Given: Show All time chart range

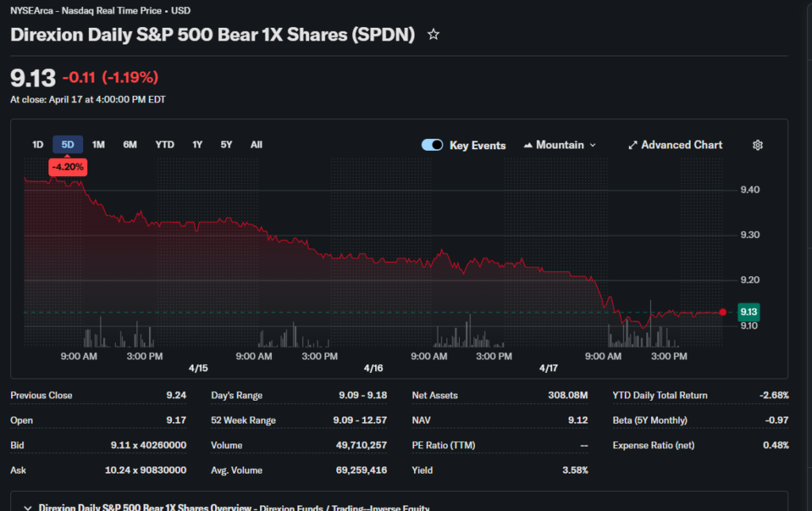Looking at the screenshot, I should 256,144.
